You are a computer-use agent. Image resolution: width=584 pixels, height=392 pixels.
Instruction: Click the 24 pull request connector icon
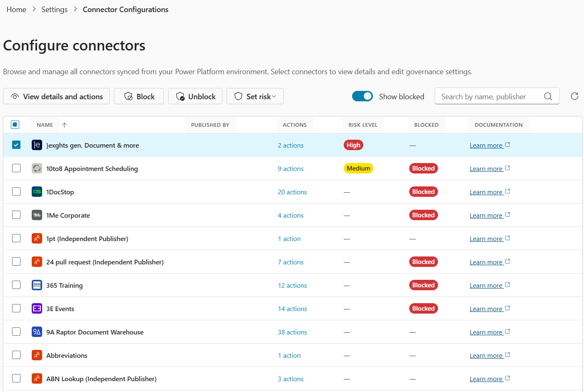click(37, 261)
